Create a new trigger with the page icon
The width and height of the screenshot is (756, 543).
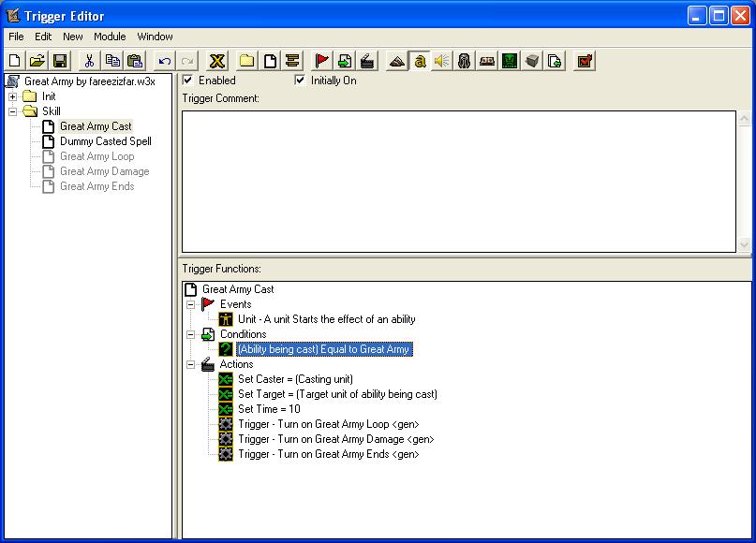point(270,61)
